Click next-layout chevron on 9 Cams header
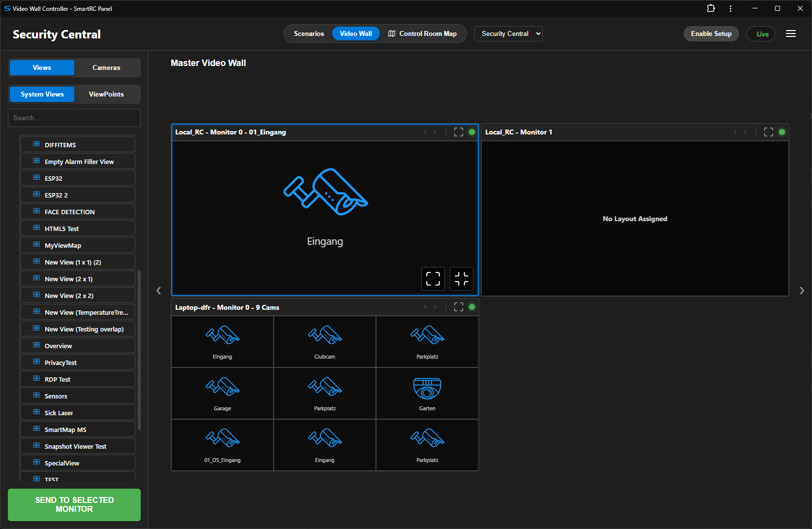The image size is (812, 529). (x=435, y=307)
